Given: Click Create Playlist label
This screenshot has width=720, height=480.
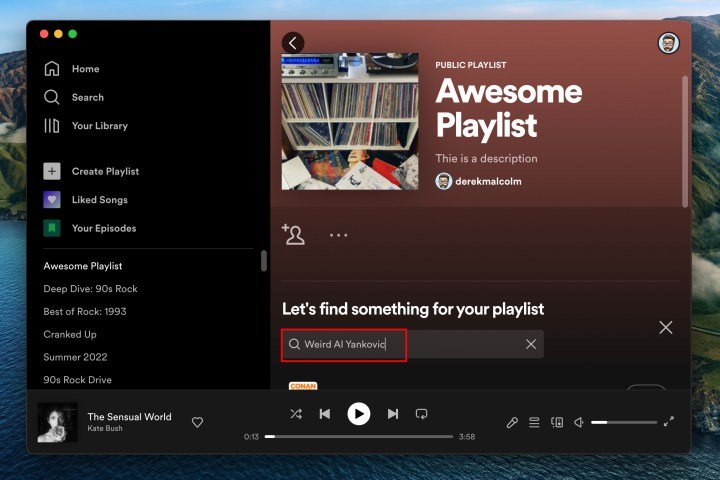Looking at the screenshot, I should (105, 171).
